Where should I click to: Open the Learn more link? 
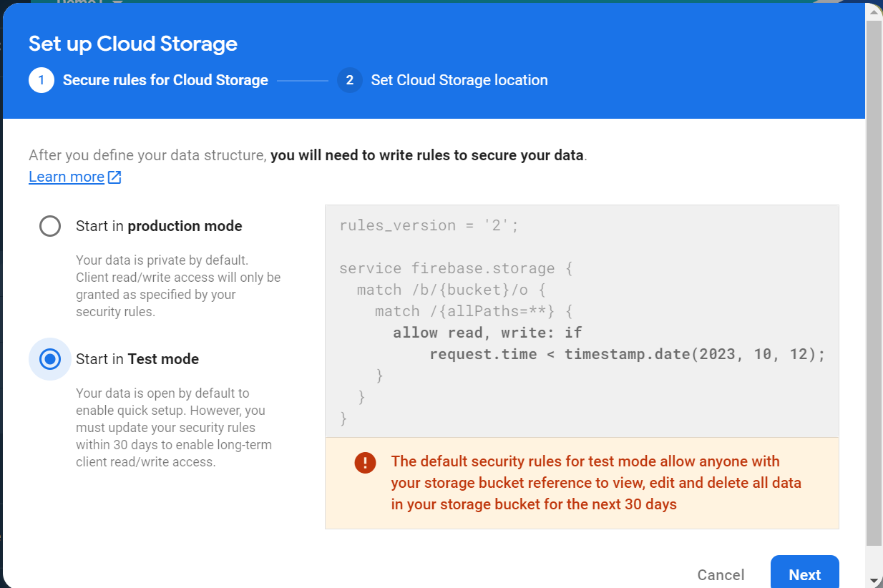(x=67, y=177)
